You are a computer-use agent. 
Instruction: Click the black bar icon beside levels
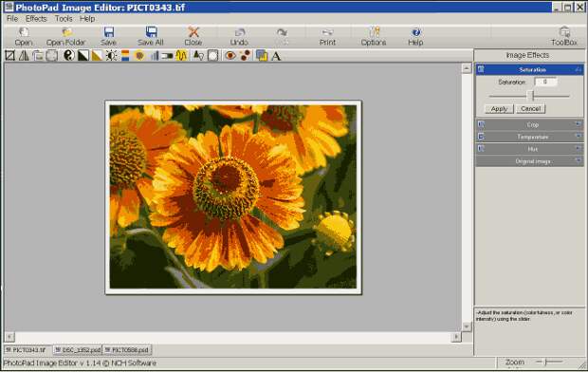(167, 56)
